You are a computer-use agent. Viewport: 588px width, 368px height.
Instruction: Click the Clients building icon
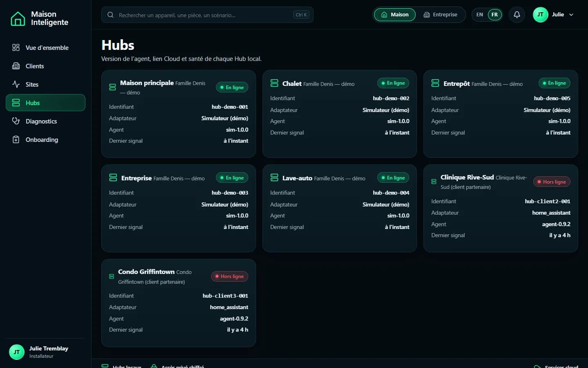(x=16, y=66)
